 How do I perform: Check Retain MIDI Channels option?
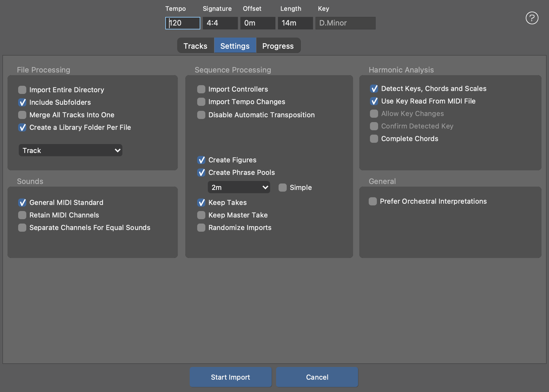22,215
